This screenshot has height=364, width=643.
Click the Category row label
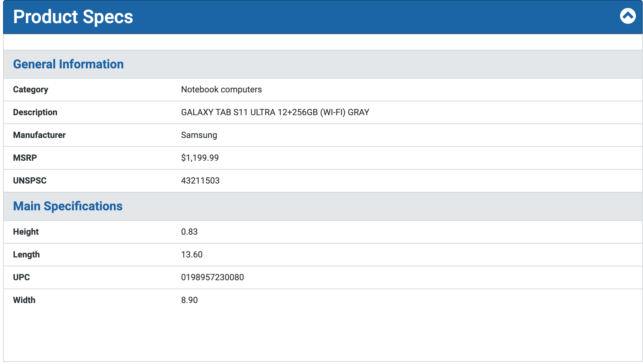(x=30, y=90)
